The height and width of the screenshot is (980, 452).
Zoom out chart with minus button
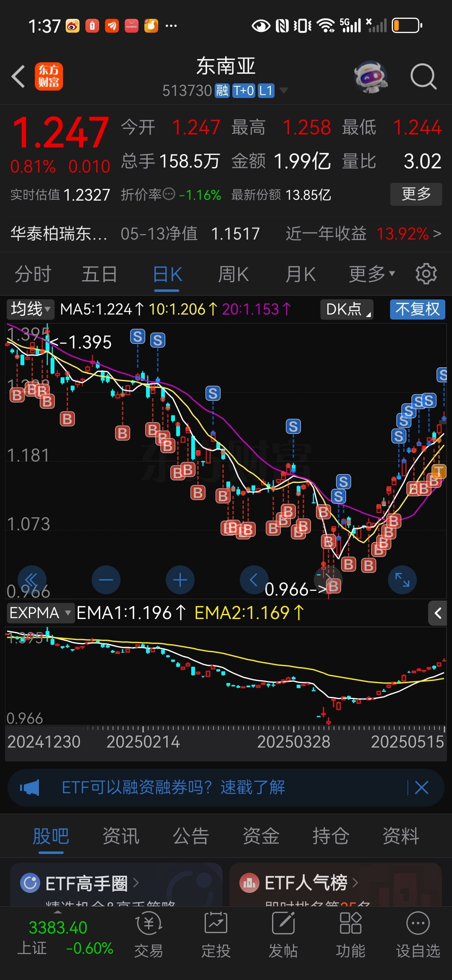point(106,580)
